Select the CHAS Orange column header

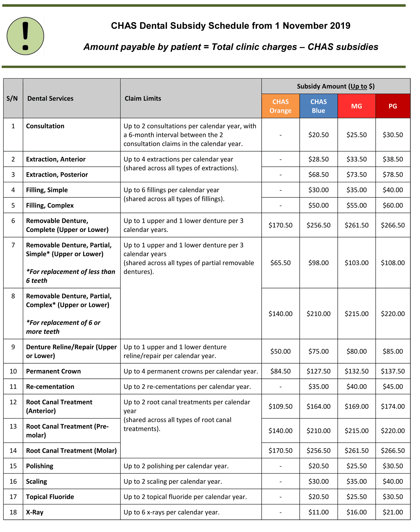point(280,106)
